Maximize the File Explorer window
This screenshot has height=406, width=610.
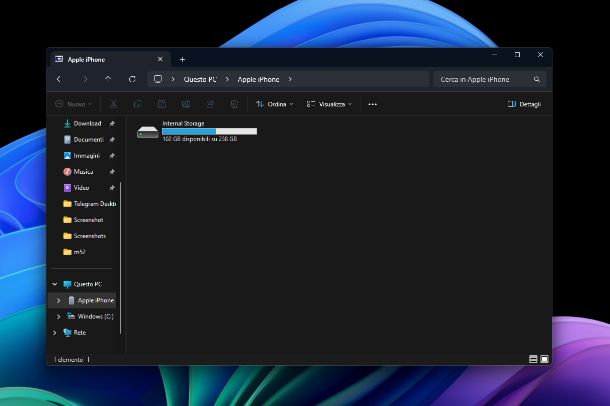coord(517,55)
